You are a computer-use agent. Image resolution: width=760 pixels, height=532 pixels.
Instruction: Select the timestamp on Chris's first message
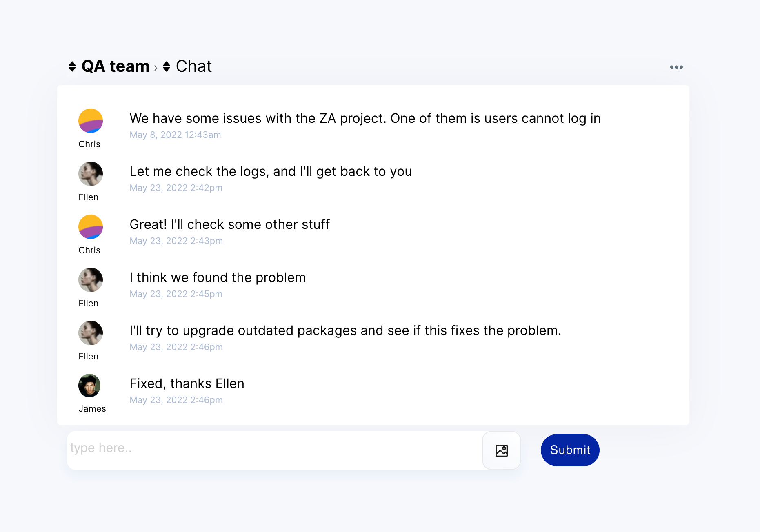click(175, 135)
